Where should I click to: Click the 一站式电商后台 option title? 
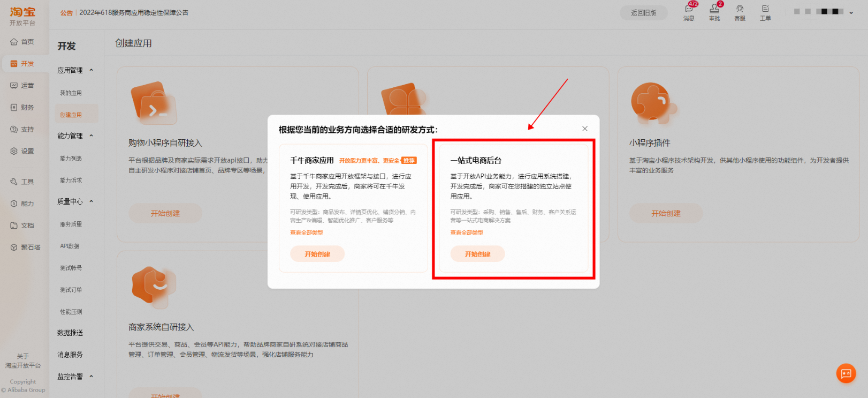[x=476, y=160]
